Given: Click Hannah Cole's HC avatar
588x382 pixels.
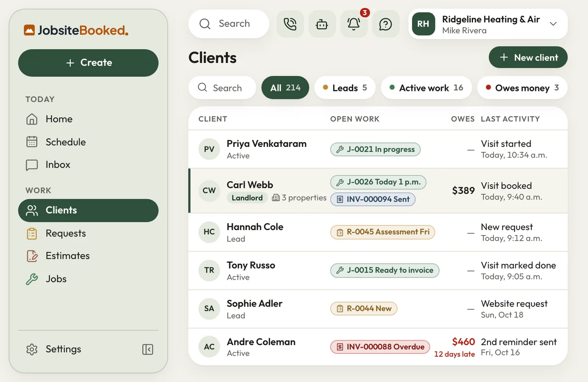Looking at the screenshot, I should (x=209, y=232).
